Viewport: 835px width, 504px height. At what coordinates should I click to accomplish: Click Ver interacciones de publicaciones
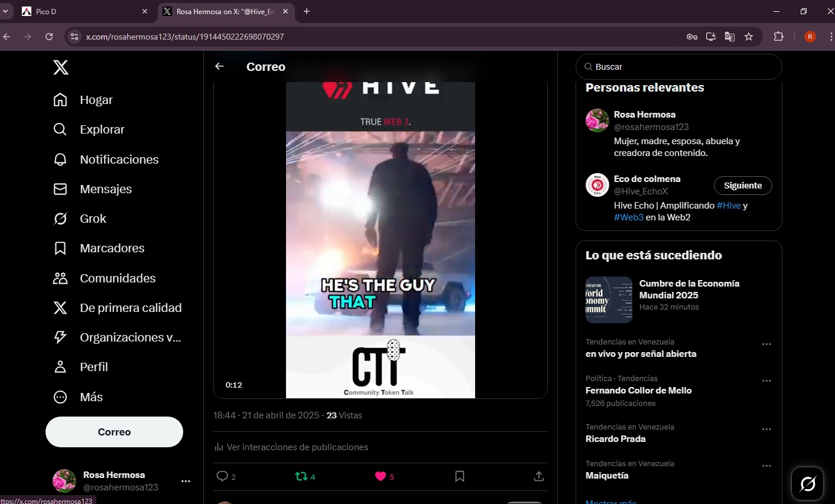(x=291, y=447)
